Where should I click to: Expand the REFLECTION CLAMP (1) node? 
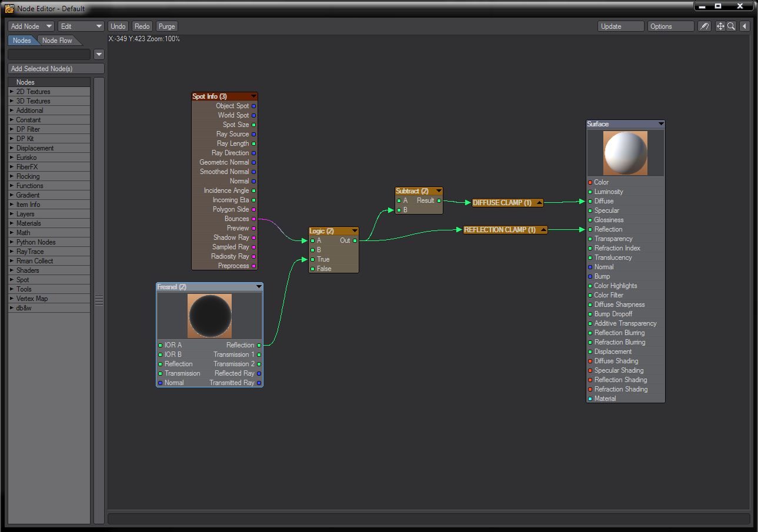pos(543,230)
